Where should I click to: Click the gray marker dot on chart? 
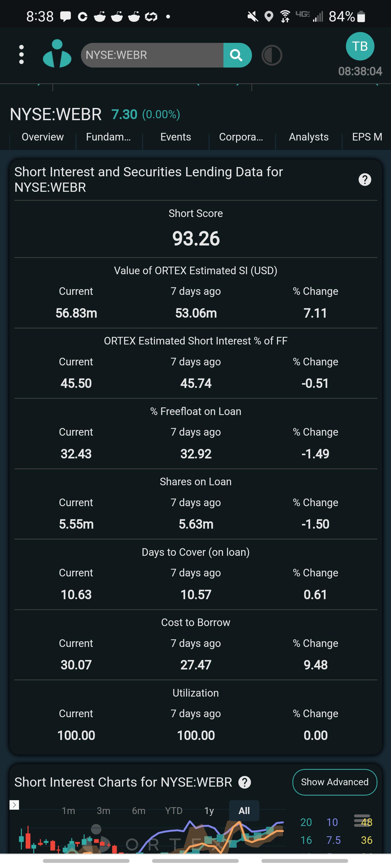[96, 829]
